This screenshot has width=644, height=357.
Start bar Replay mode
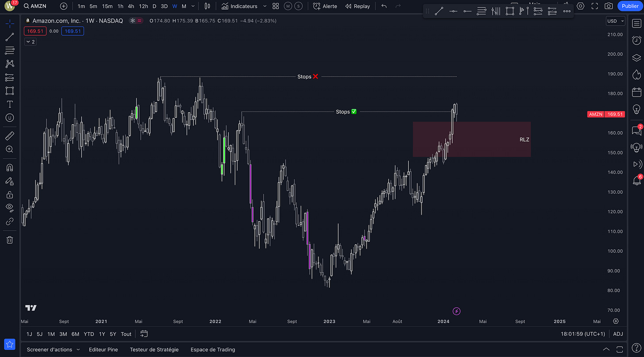tap(357, 6)
